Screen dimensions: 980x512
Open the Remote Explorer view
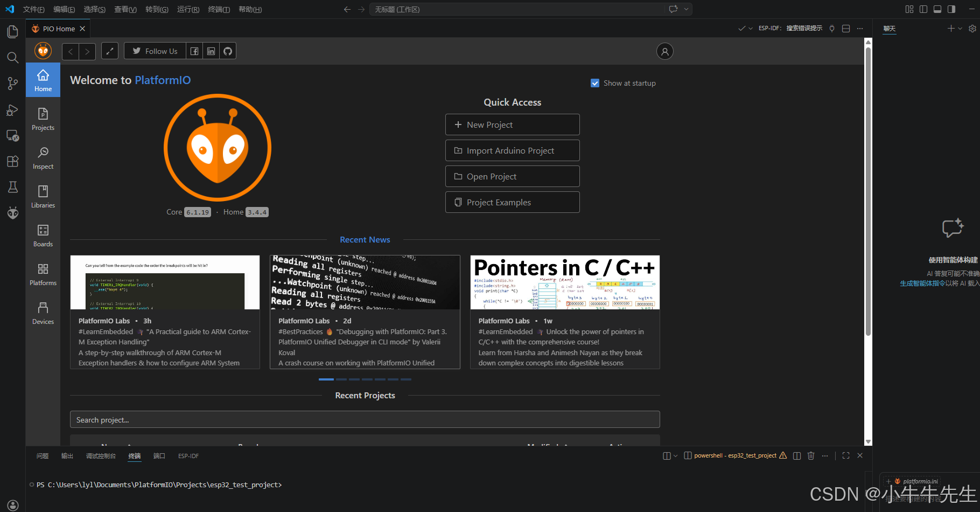coord(12,135)
